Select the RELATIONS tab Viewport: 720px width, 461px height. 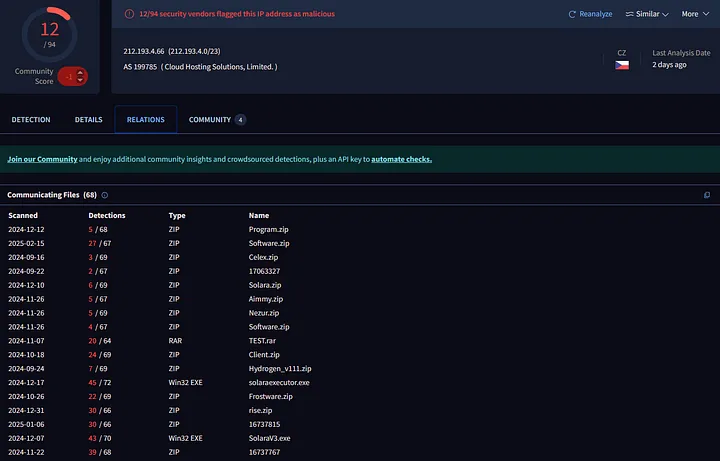point(146,119)
